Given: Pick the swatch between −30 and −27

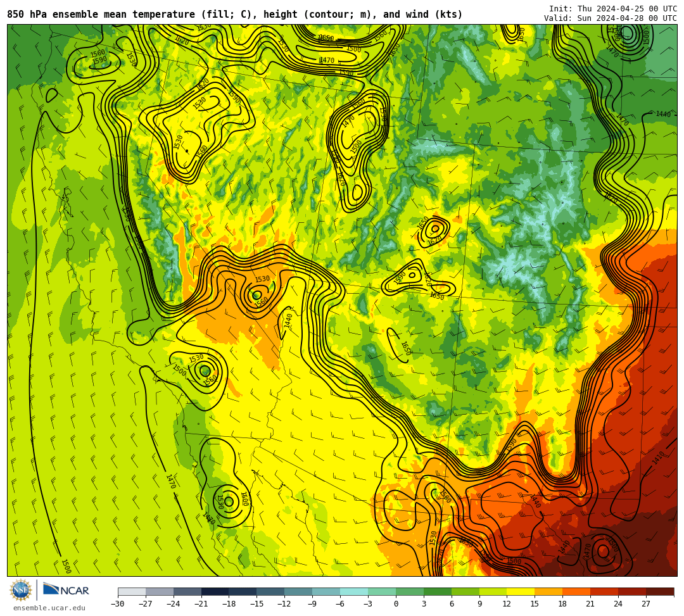Looking at the screenshot, I should pos(132,591).
